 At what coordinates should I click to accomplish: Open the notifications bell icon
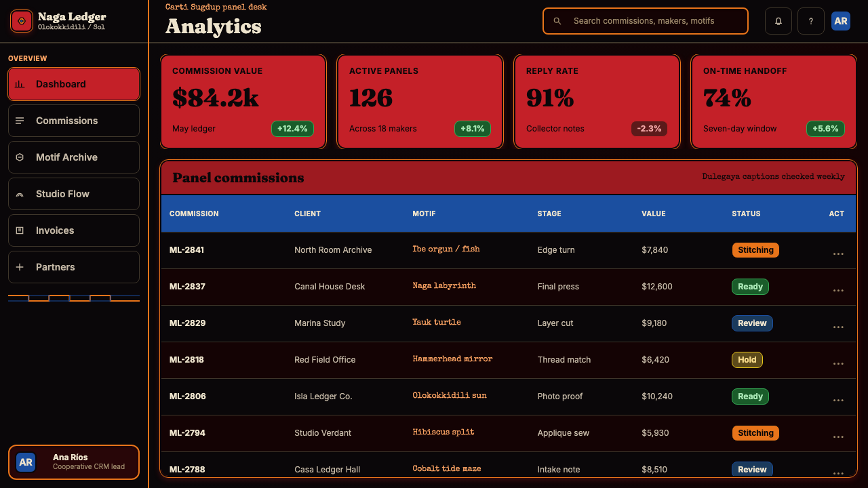click(x=778, y=21)
